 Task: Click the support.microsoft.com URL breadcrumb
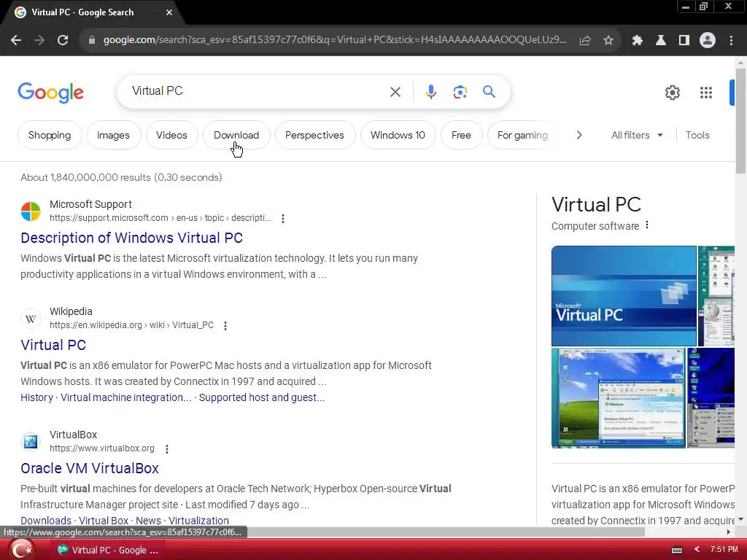coord(160,218)
